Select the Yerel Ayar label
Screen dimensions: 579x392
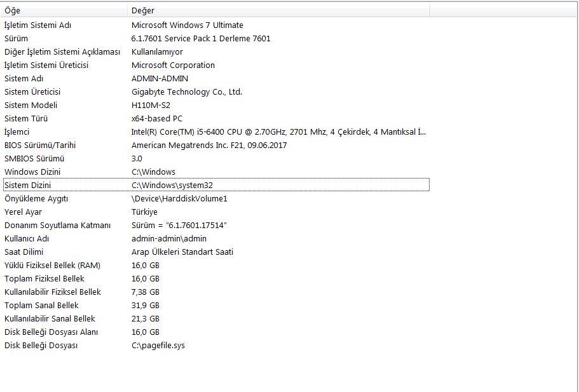point(23,212)
